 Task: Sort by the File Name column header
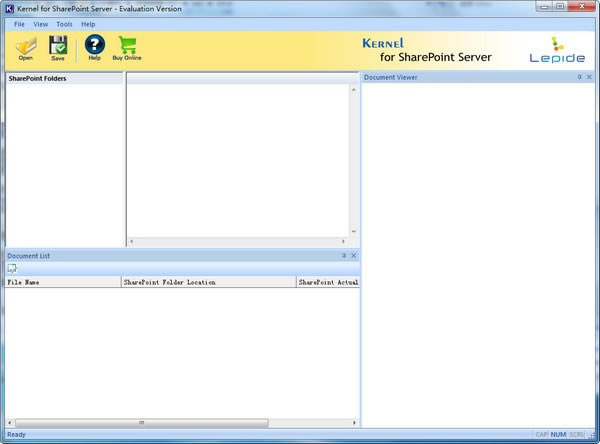point(62,283)
